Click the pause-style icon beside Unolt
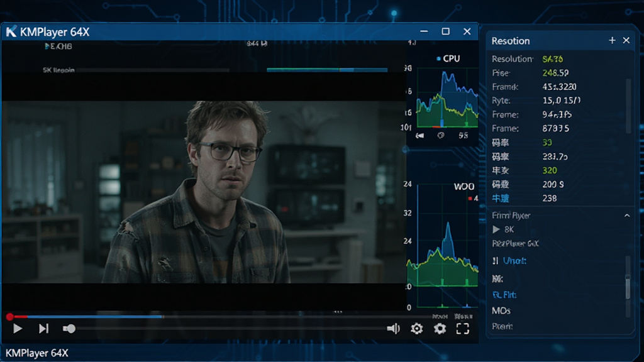The height and width of the screenshot is (362, 644). click(x=496, y=261)
